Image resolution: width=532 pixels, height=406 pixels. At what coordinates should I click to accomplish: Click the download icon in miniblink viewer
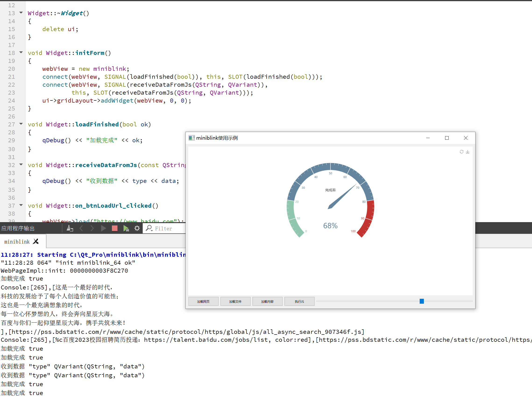(x=468, y=152)
